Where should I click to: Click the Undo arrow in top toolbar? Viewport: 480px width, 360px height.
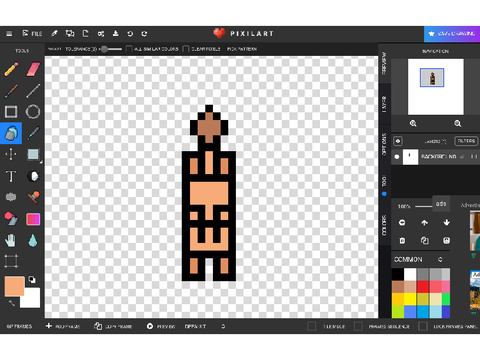point(130,34)
